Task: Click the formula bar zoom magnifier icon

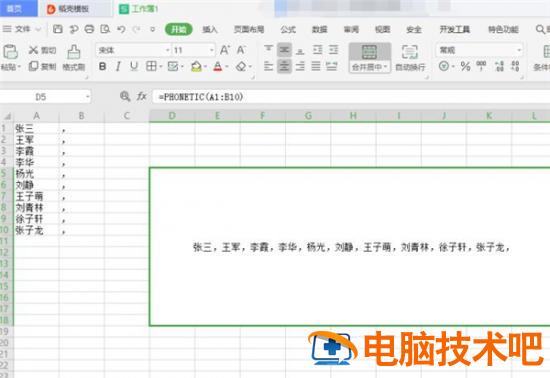Action: [x=125, y=96]
